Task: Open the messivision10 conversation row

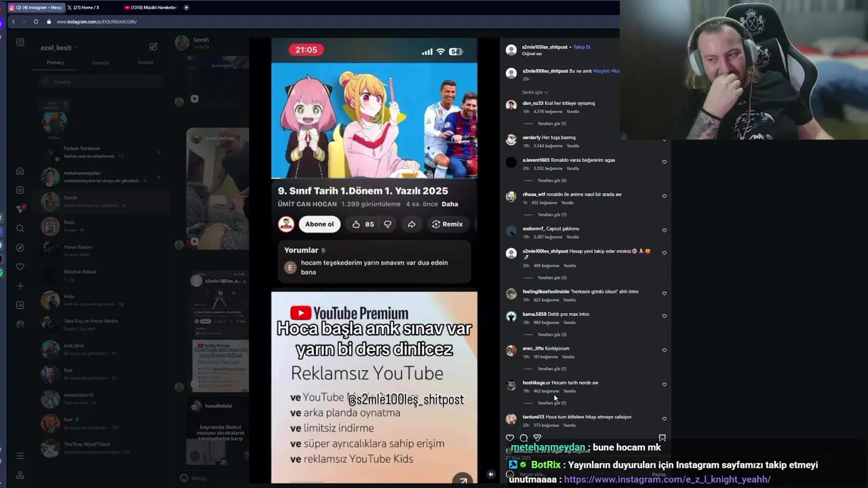Action: tap(100, 399)
